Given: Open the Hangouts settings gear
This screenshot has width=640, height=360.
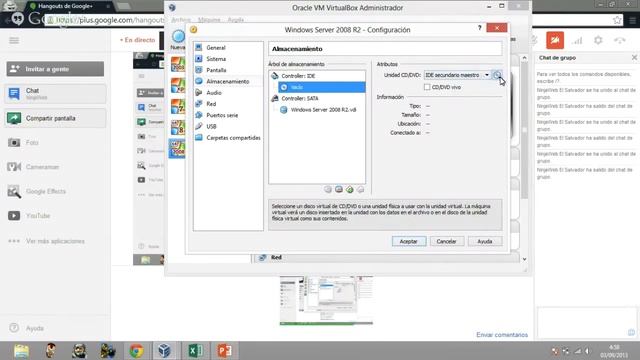Looking at the screenshot, I should click(598, 40).
